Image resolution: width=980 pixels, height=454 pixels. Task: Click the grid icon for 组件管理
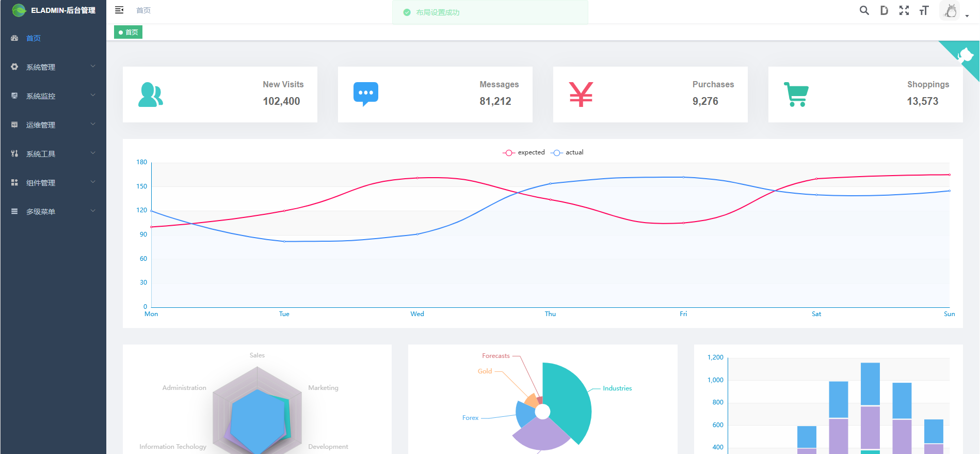point(14,182)
